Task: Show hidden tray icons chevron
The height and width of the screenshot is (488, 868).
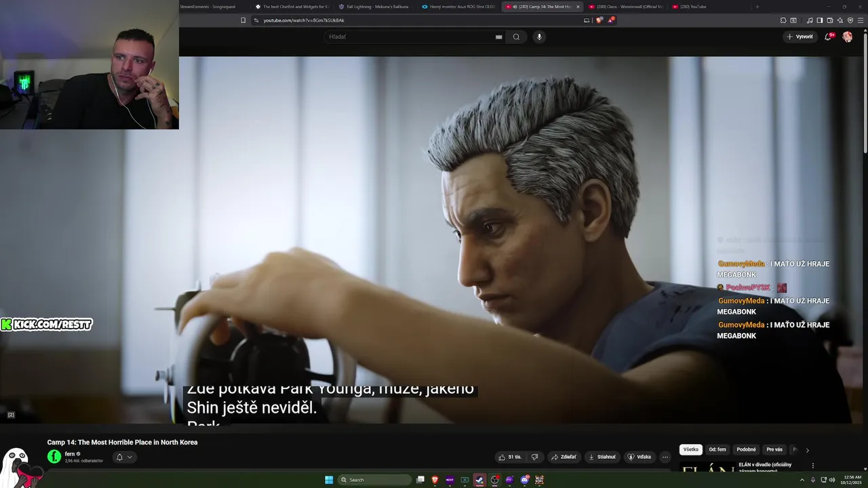Action: tap(802, 480)
